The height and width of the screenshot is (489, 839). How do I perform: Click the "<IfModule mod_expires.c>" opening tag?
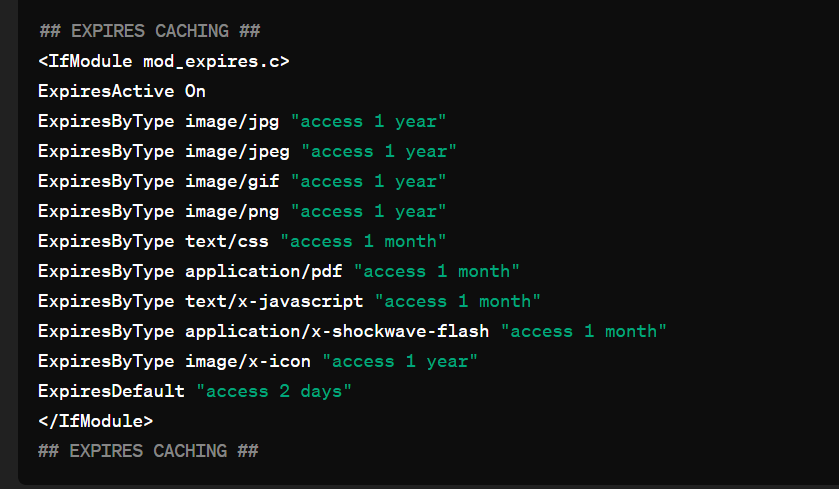[163, 61]
